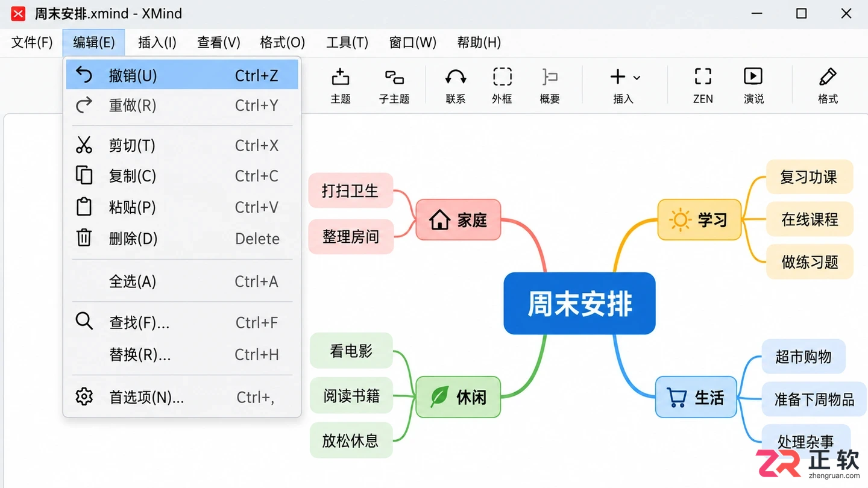Select the 看电影 subtopic
This screenshot has width=868, height=488.
click(351, 351)
